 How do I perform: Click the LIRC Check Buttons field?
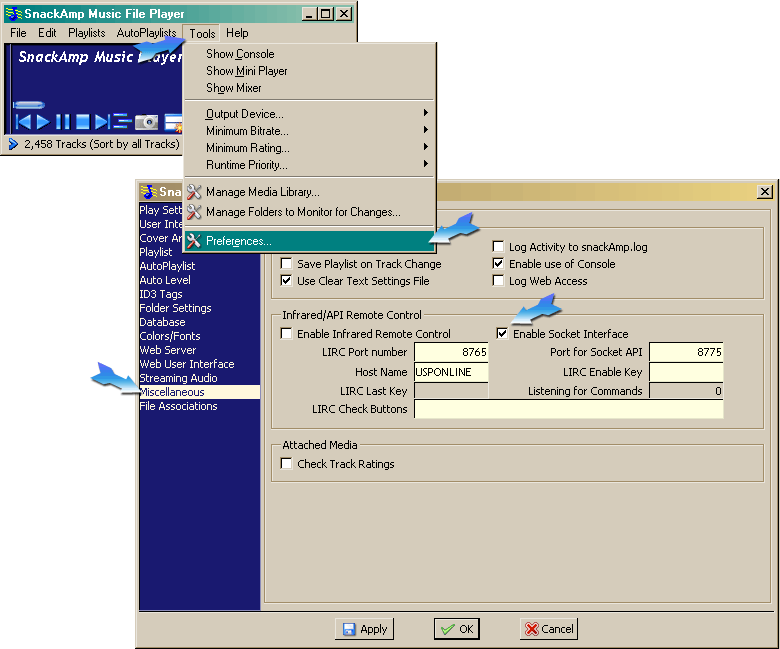569,409
